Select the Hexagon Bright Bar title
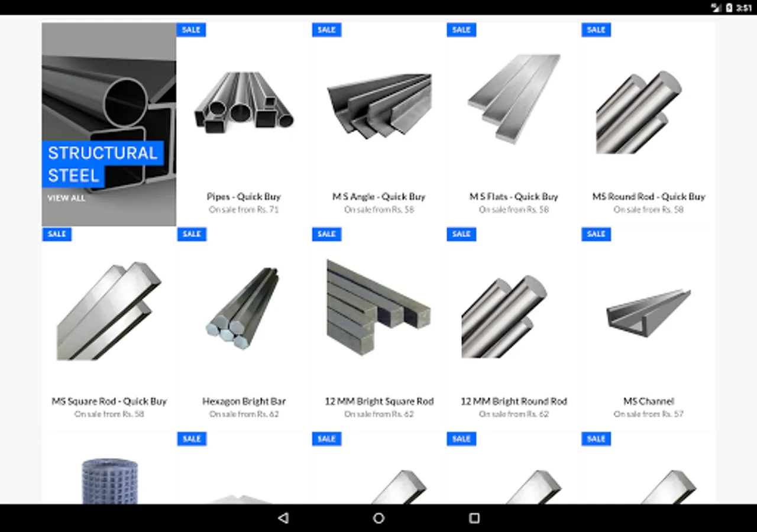The width and height of the screenshot is (757, 532). click(x=244, y=401)
